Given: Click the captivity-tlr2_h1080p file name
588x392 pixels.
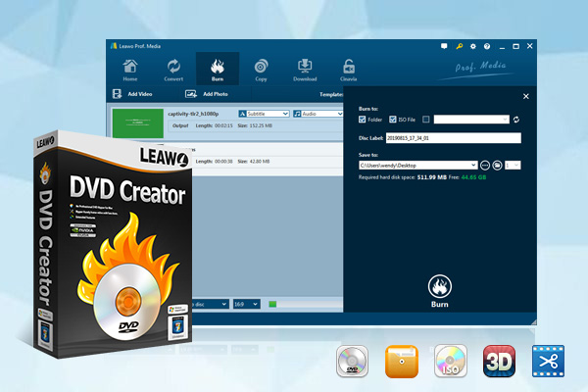Looking at the screenshot, I should point(193,114).
